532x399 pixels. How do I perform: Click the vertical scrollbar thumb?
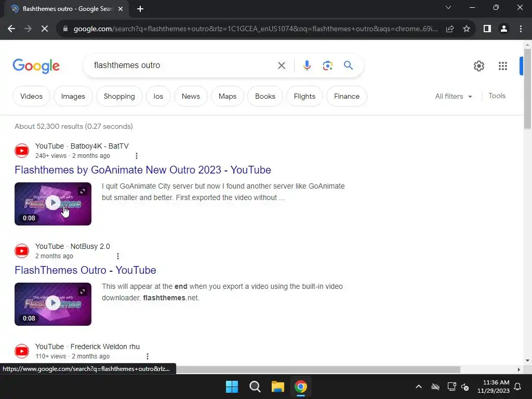527,89
